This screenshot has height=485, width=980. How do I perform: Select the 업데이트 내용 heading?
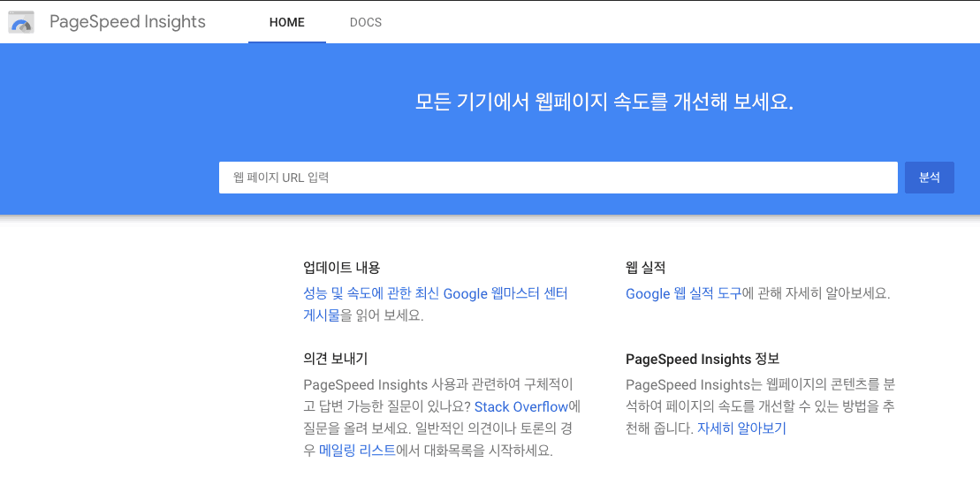[x=341, y=269]
